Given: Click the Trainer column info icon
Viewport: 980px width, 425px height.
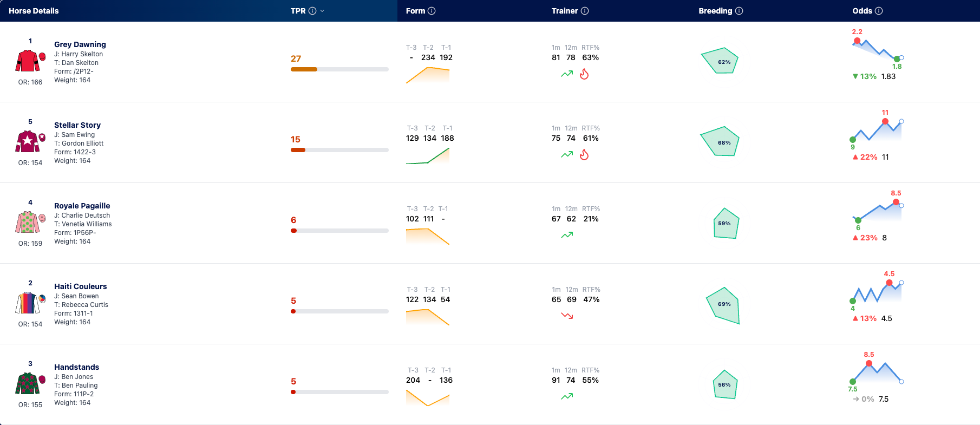Looking at the screenshot, I should click(585, 11).
